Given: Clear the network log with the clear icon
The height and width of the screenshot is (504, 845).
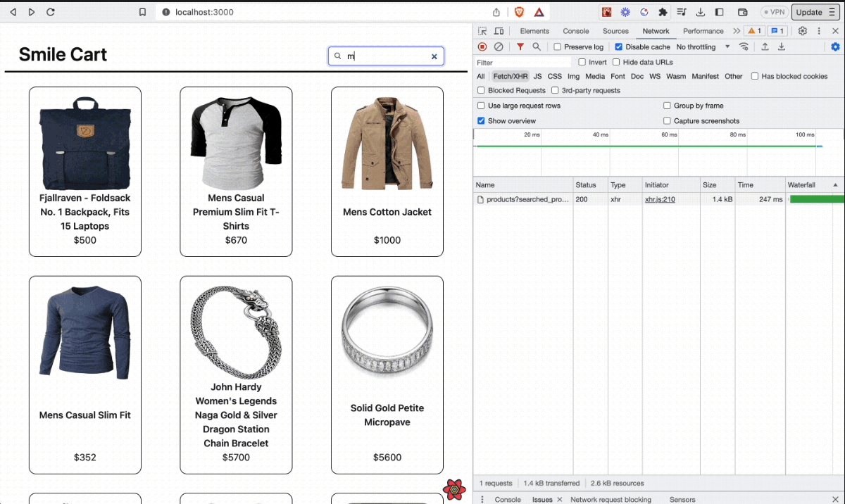Looking at the screenshot, I should point(499,46).
